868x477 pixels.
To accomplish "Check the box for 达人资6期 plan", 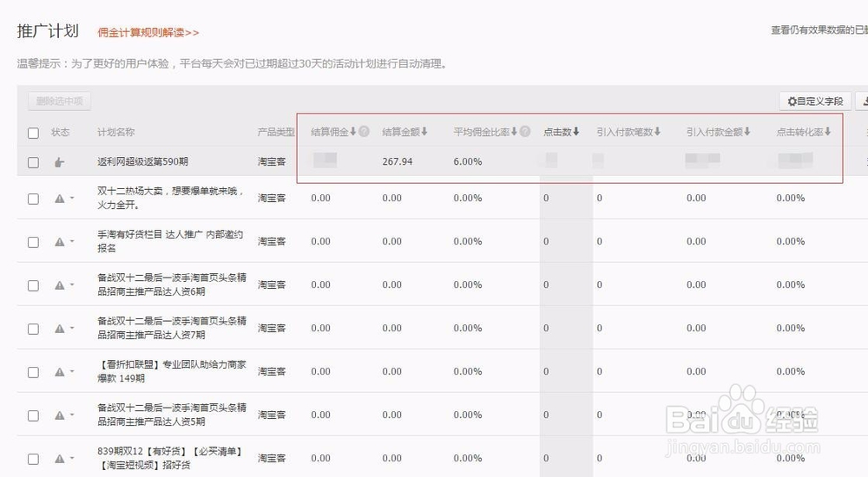I will pos(33,285).
